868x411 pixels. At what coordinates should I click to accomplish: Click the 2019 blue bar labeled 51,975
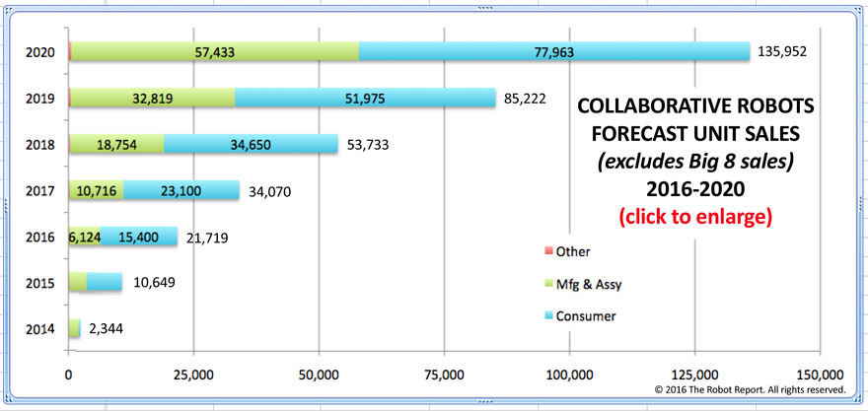365,98
